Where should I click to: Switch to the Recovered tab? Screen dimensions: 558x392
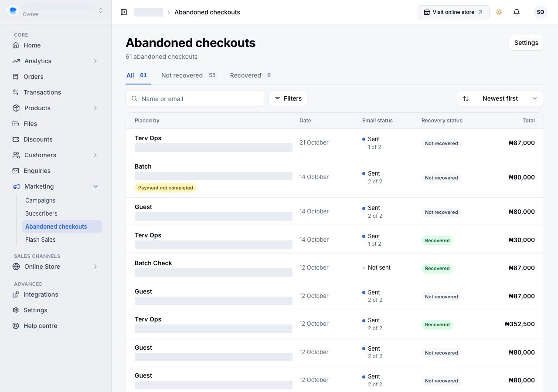(251, 75)
